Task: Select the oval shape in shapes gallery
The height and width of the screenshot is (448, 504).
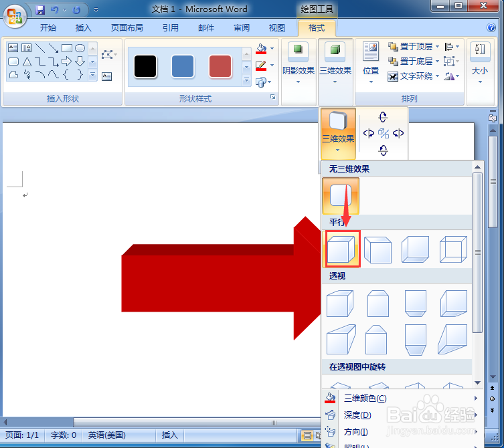Action: 80,48
